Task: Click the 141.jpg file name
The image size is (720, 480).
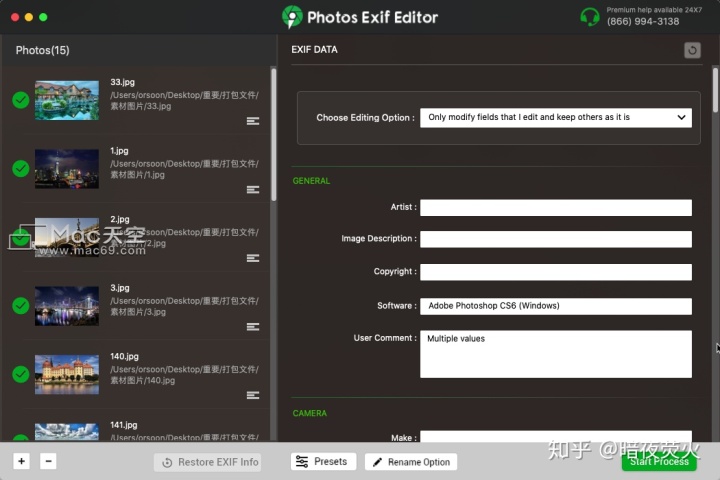Action: tap(124, 425)
